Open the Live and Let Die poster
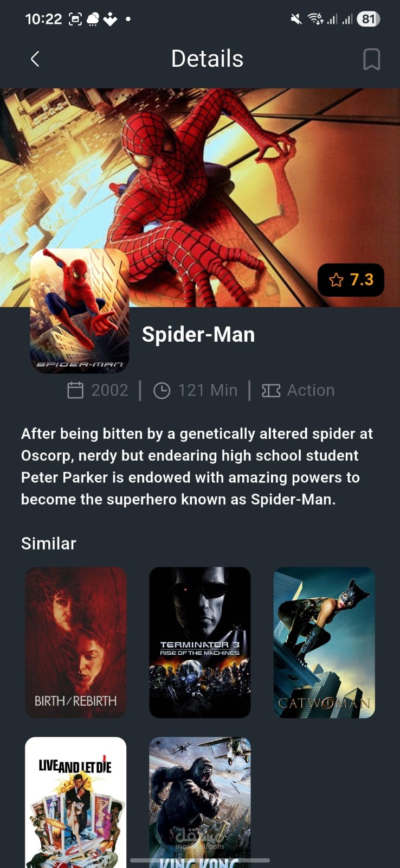 coord(76,802)
